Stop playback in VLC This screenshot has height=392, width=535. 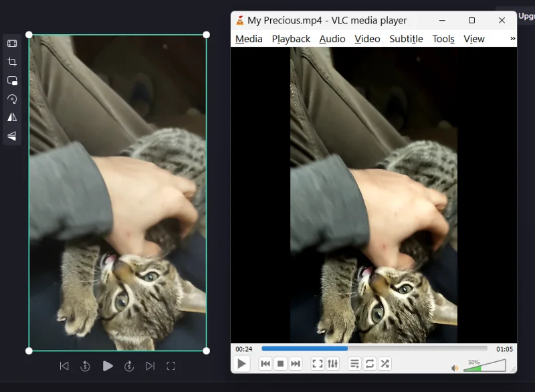(280, 364)
